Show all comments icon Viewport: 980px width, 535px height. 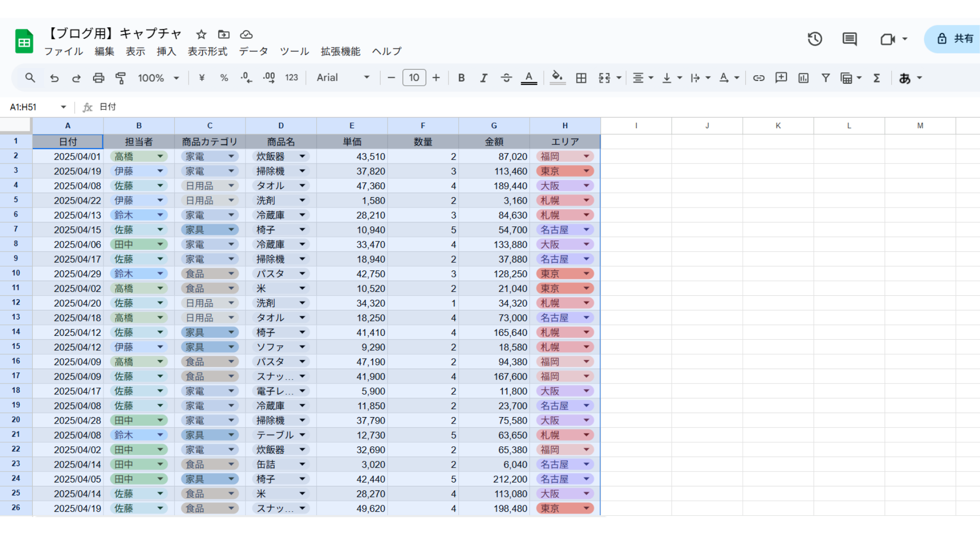point(850,39)
